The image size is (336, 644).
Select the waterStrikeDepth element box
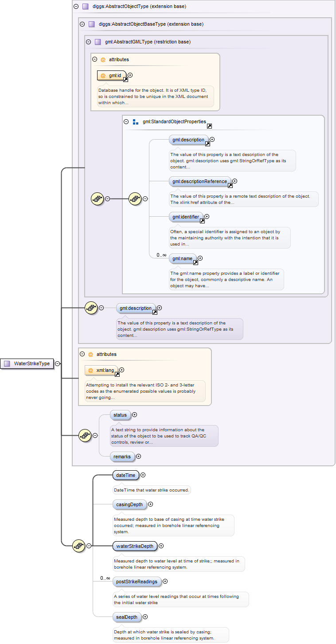[134, 546]
